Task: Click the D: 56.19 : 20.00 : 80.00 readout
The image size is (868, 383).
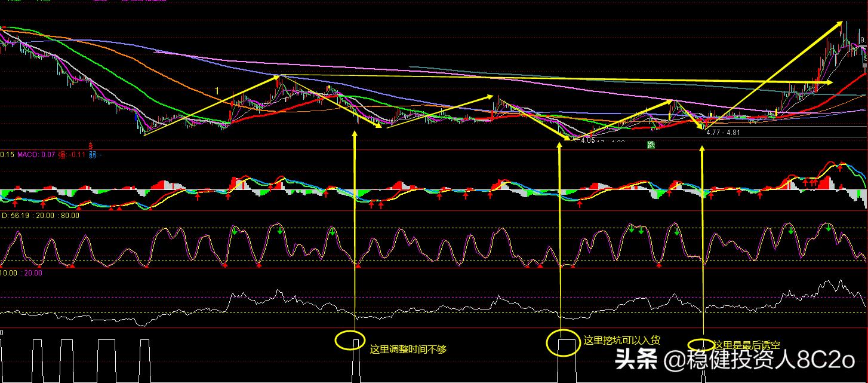Action: point(40,216)
